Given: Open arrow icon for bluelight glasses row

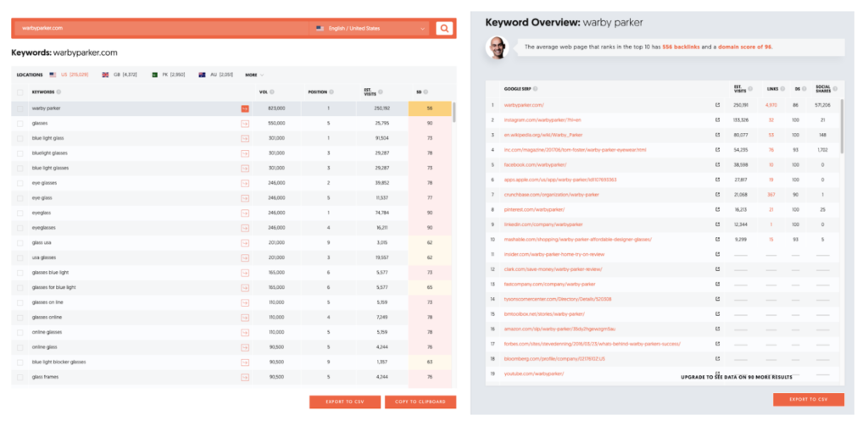Looking at the screenshot, I should (245, 153).
